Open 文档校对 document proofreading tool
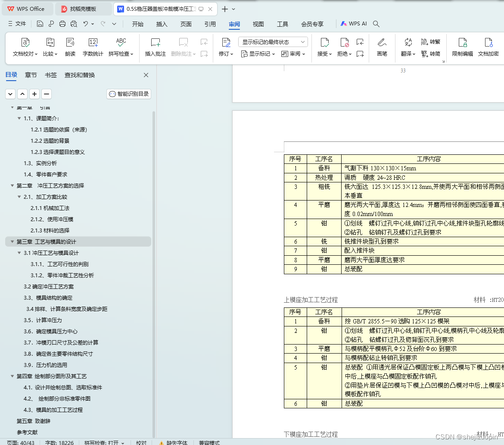The image size is (504, 445). (x=25, y=47)
